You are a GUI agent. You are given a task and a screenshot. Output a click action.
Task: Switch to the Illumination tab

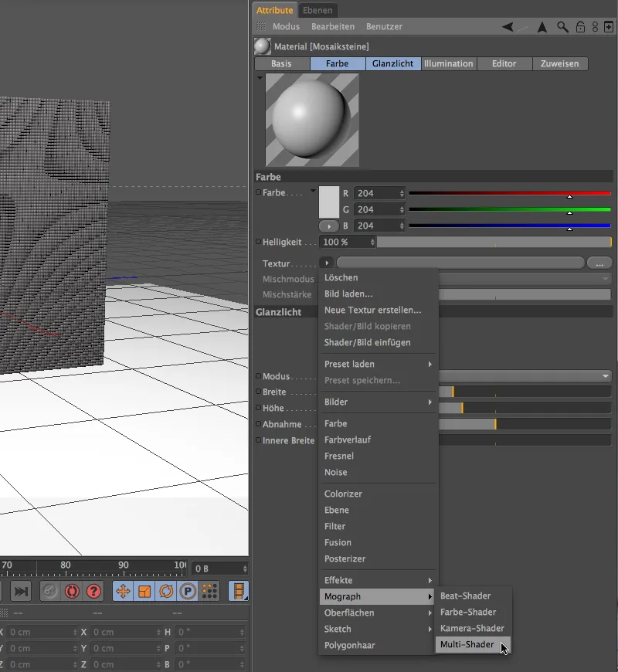(x=449, y=63)
